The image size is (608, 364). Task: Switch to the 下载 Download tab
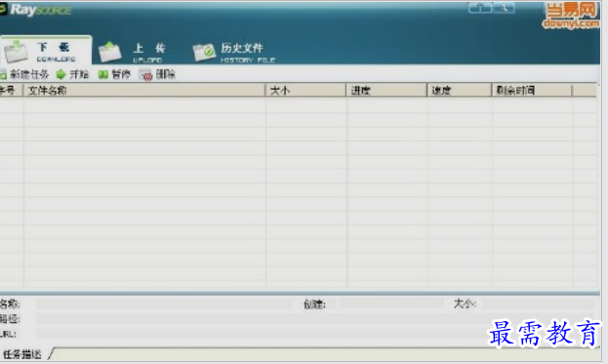tap(46, 51)
